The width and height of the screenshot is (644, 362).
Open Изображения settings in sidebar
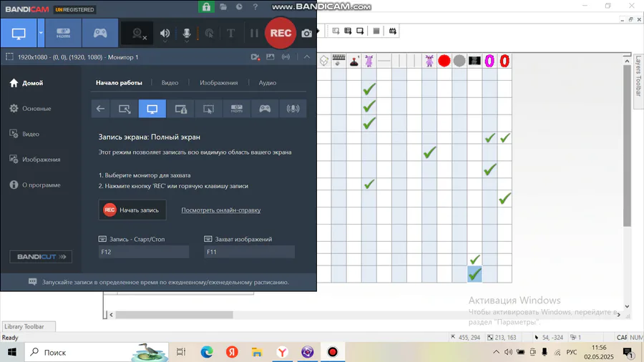click(35, 160)
